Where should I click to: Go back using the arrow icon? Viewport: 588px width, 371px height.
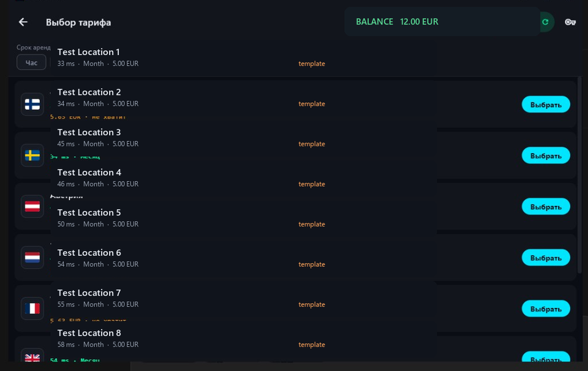tap(23, 22)
